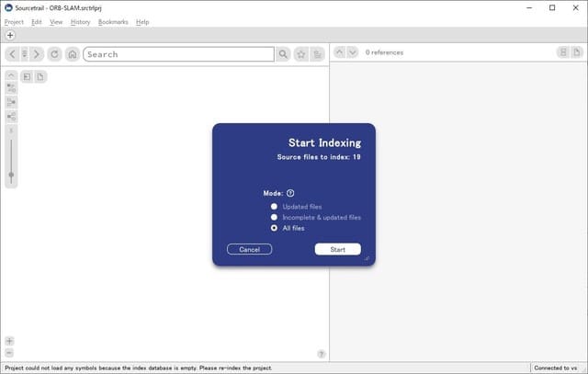The image size is (588, 374).
Task: Open the navigation history dropdown
Action: (24, 54)
